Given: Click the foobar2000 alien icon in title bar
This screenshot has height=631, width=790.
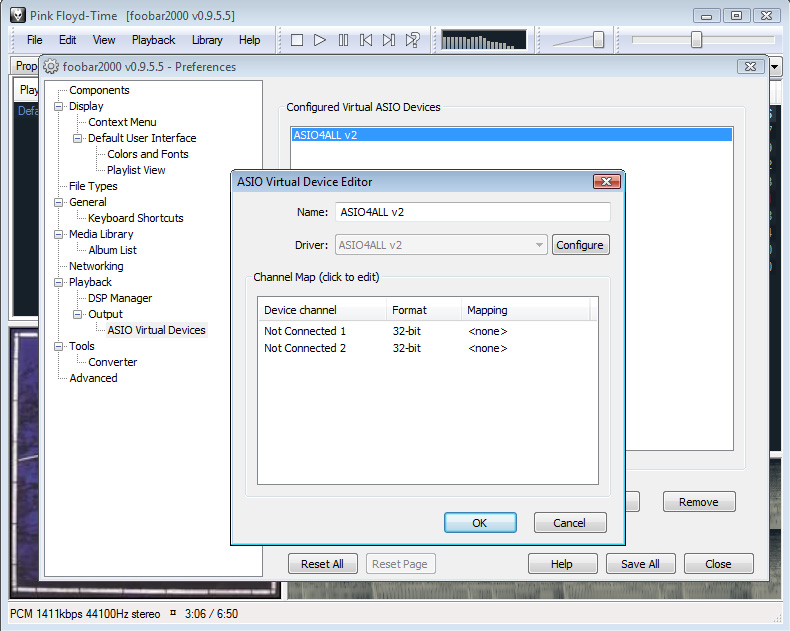Looking at the screenshot, I should click(x=18, y=15).
